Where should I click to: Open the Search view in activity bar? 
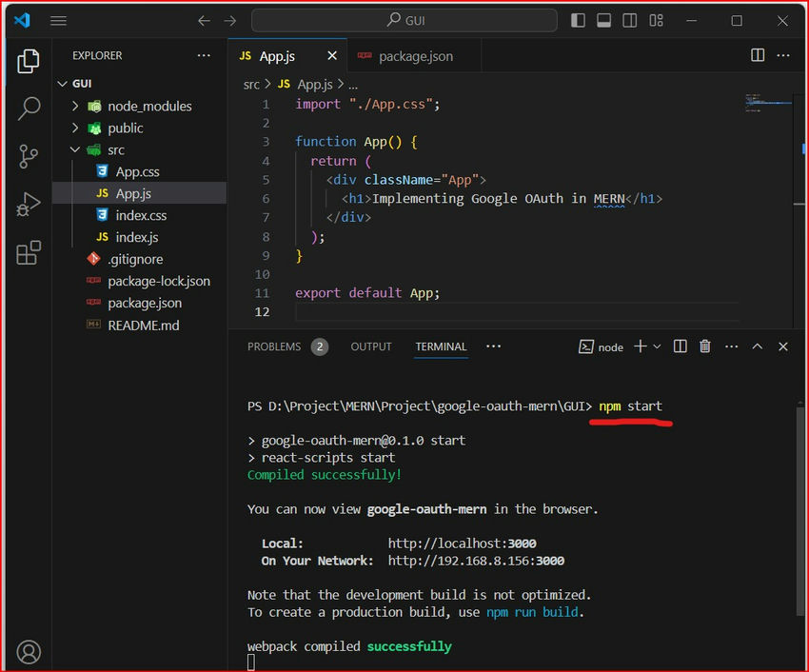(x=29, y=109)
